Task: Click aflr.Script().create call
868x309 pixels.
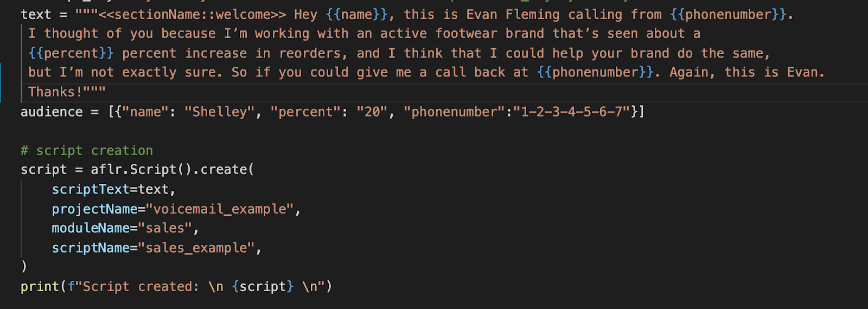Action: (173, 170)
